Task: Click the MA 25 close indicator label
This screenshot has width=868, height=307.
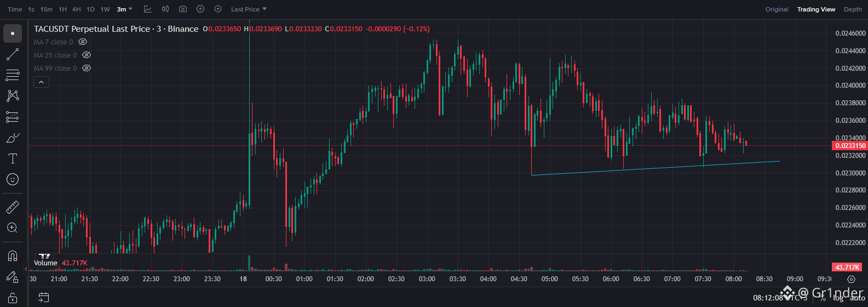Action: pyautogui.click(x=55, y=55)
